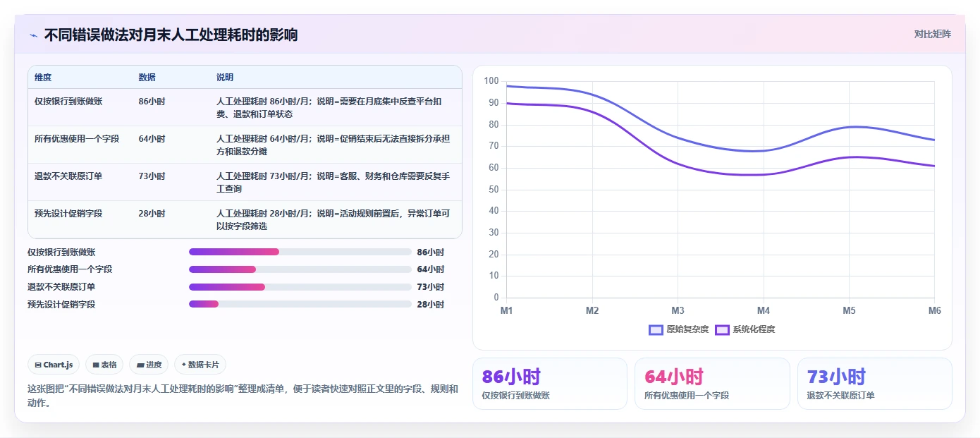This screenshot has width=980, height=438.
Task: Click the 64小时 value right of its progress bar
Action: [x=431, y=269]
